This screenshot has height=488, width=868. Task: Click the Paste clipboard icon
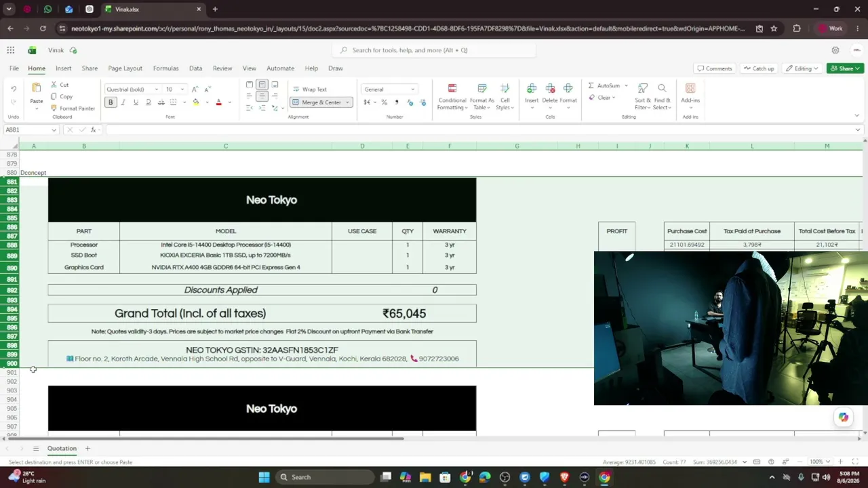tap(37, 88)
